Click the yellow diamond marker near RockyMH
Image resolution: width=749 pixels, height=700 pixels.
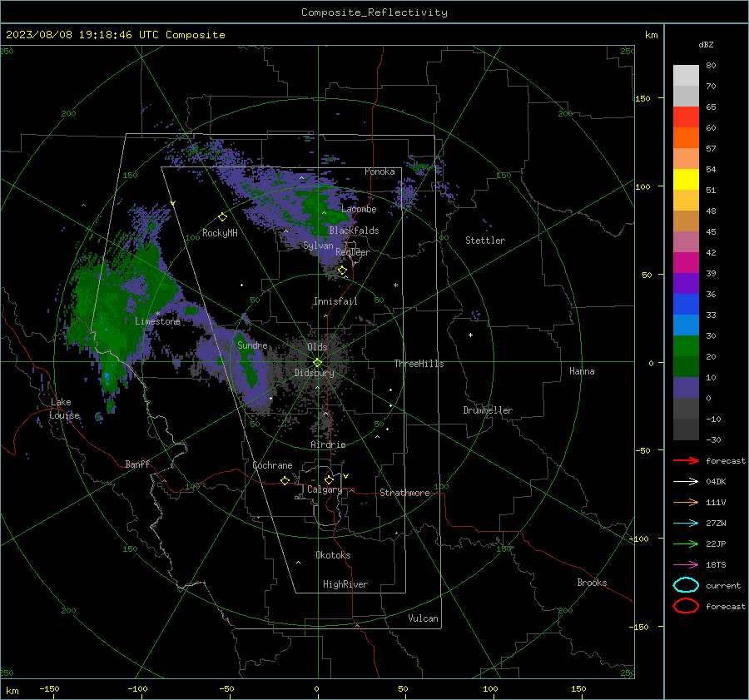point(222,217)
